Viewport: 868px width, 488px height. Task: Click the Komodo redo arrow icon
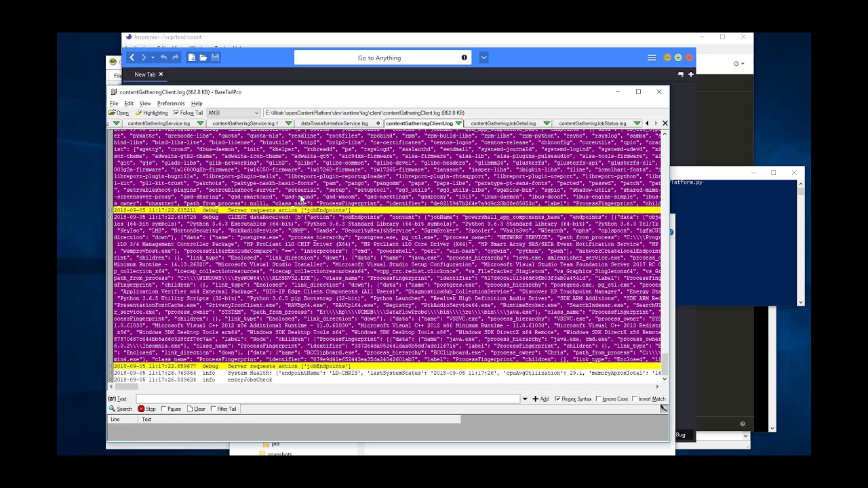pos(176,58)
